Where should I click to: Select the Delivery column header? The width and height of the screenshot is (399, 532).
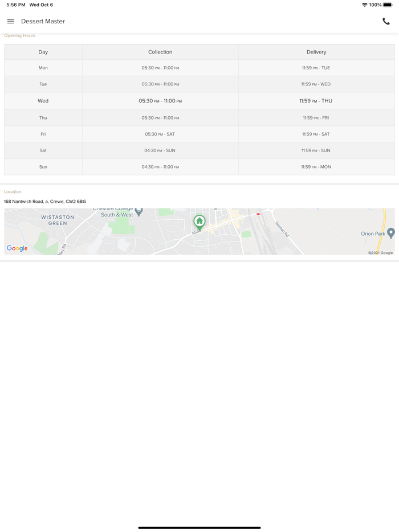click(316, 52)
